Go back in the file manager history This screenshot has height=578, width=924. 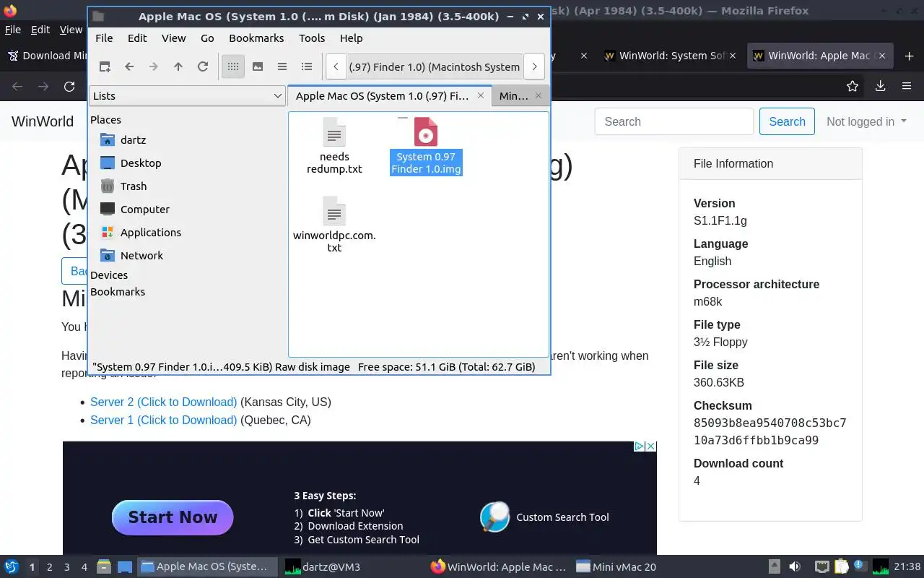point(129,66)
